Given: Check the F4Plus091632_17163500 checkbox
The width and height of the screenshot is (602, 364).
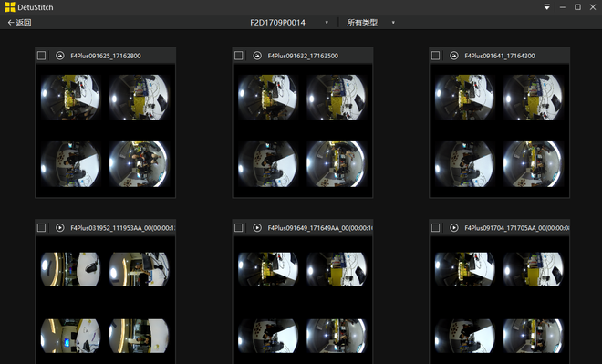Looking at the screenshot, I should pos(238,56).
